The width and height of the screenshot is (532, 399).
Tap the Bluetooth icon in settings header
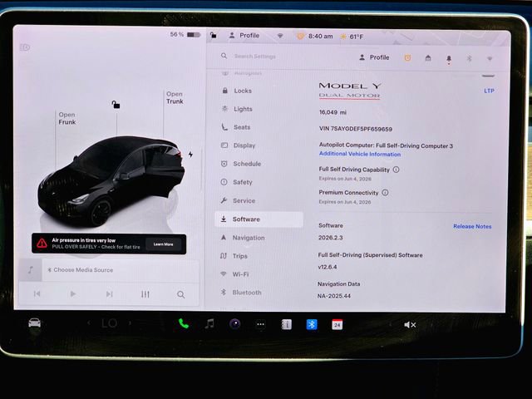469,58
